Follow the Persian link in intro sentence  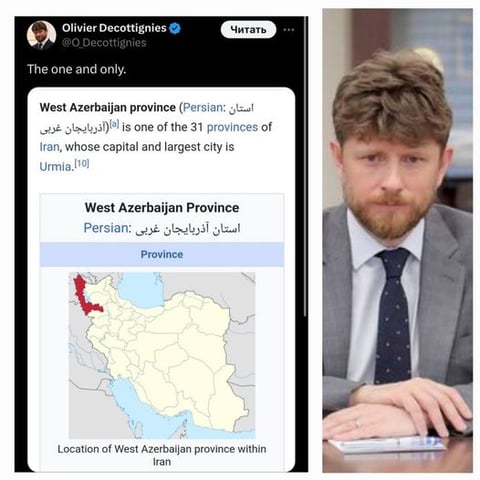[203, 108]
